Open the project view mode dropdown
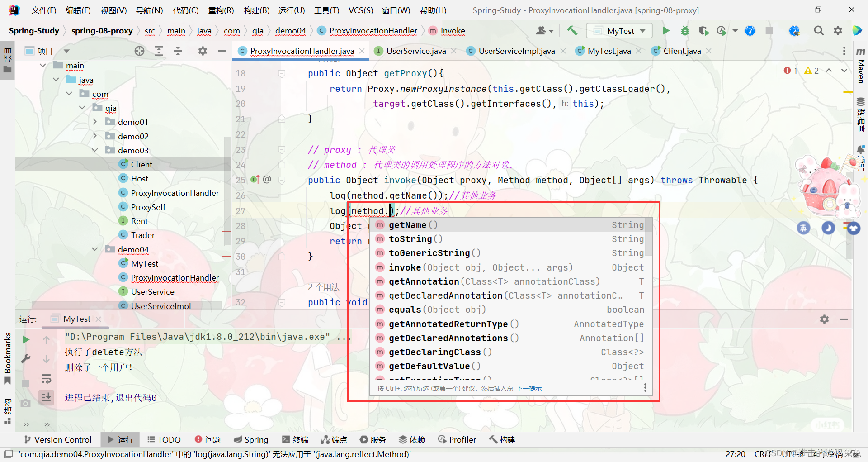Screen dimensions: 868x462 click(66, 51)
